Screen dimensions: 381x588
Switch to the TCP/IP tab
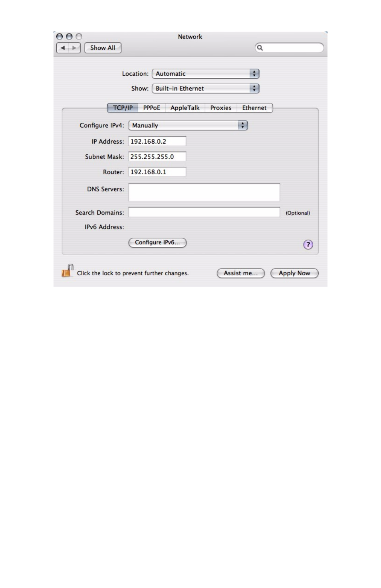123,108
